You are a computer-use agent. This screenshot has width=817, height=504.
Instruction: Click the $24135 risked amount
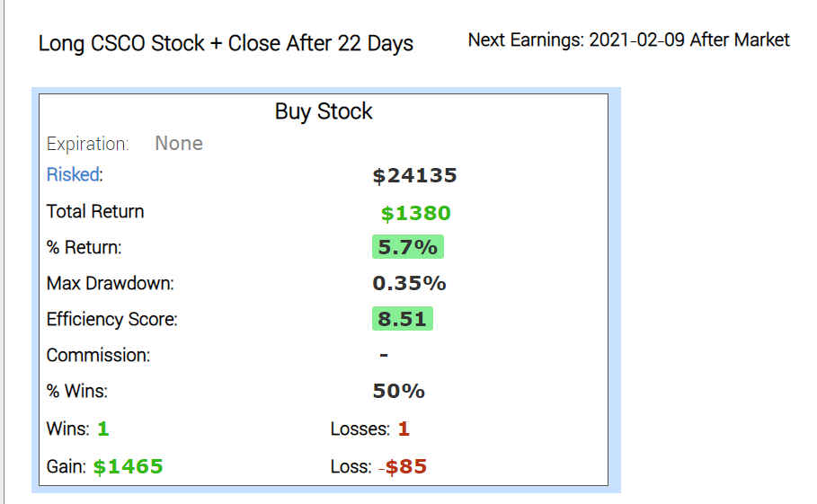(x=414, y=176)
